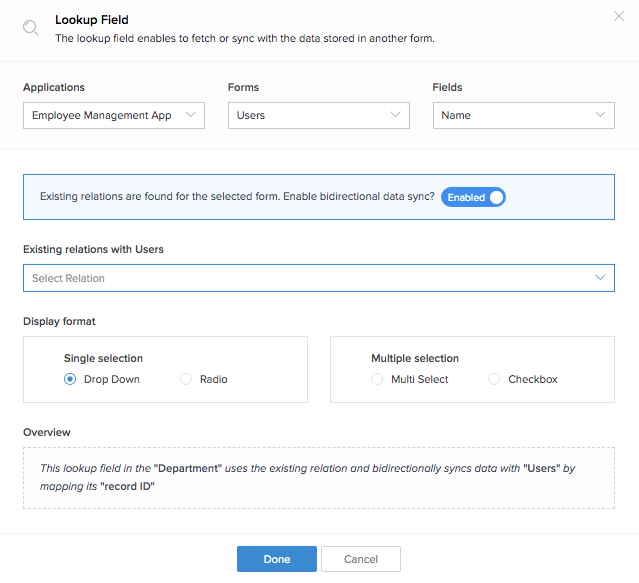The width and height of the screenshot is (639, 583).
Task: Click the Lookup Field magnifier icon
Action: tap(31, 28)
